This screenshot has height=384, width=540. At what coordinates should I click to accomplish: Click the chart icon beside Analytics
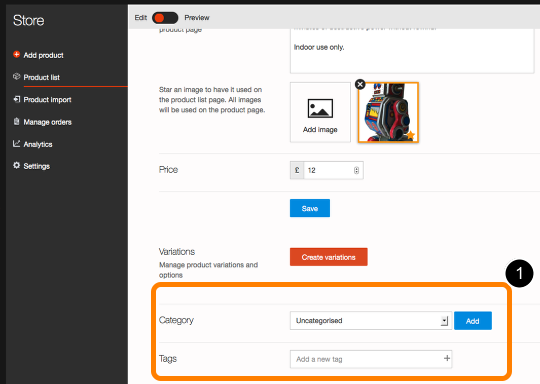[x=16, y=143]
